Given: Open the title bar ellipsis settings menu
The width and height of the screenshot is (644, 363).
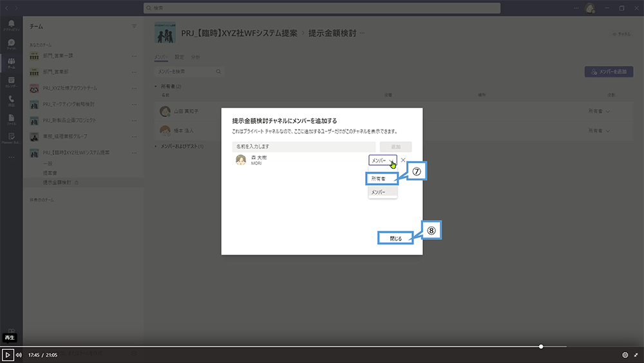Looking at the screenshot, I should (x=576, y=8).
